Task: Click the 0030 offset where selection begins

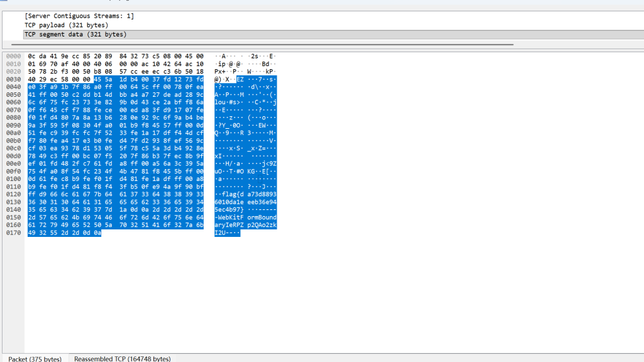Action: (x=13, y=80)
